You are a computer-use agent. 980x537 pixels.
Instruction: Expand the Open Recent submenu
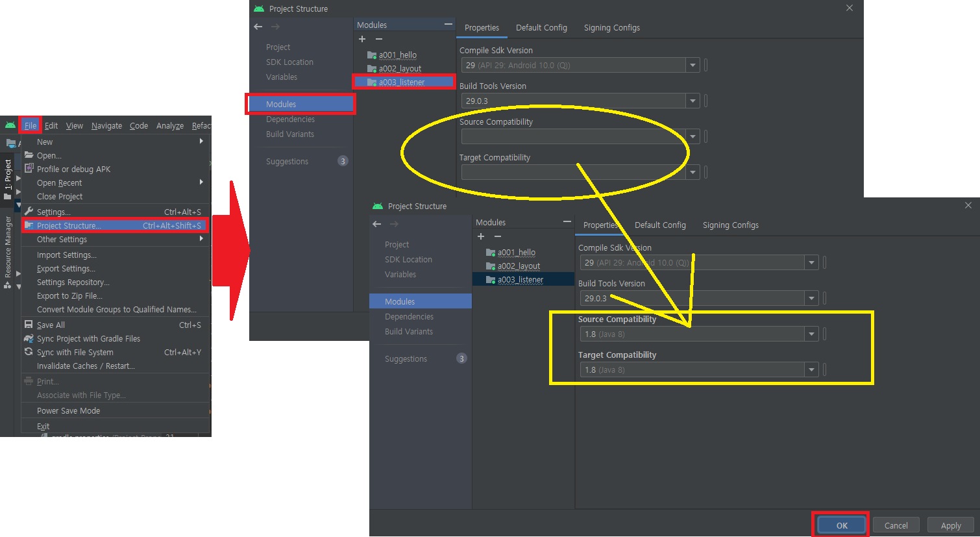coord(116,182)
